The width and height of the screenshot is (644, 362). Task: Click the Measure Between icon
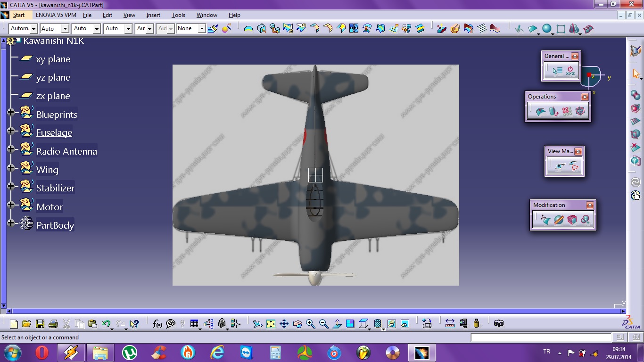coord(450,323)
